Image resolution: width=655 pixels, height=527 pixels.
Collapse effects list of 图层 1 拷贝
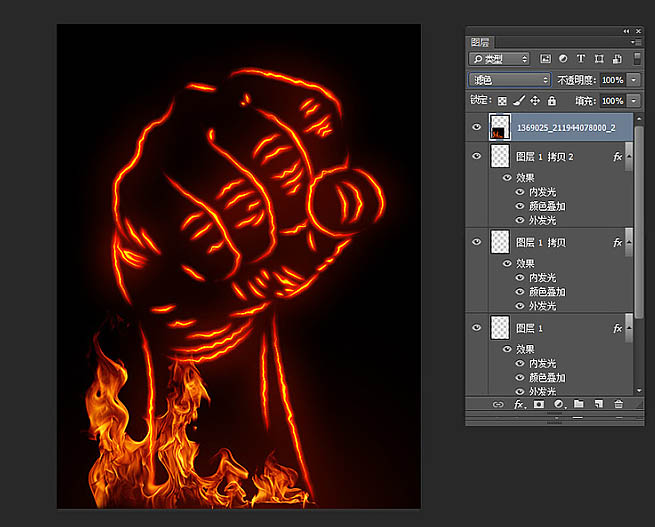tap(628, 243)
